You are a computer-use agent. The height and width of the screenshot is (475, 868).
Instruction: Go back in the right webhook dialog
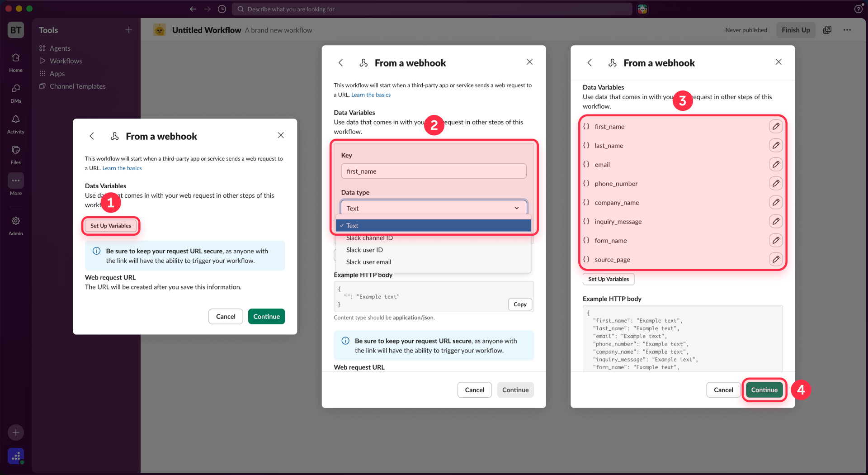[590, 63]
